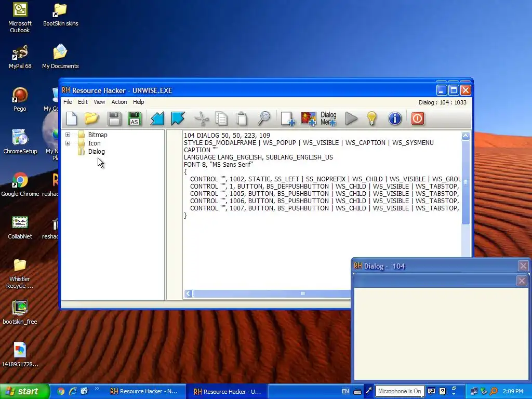Screen dimensions: 532x399
Task: Click the vertical scrollbar thumb in script editor
Action: pos(465,182)
